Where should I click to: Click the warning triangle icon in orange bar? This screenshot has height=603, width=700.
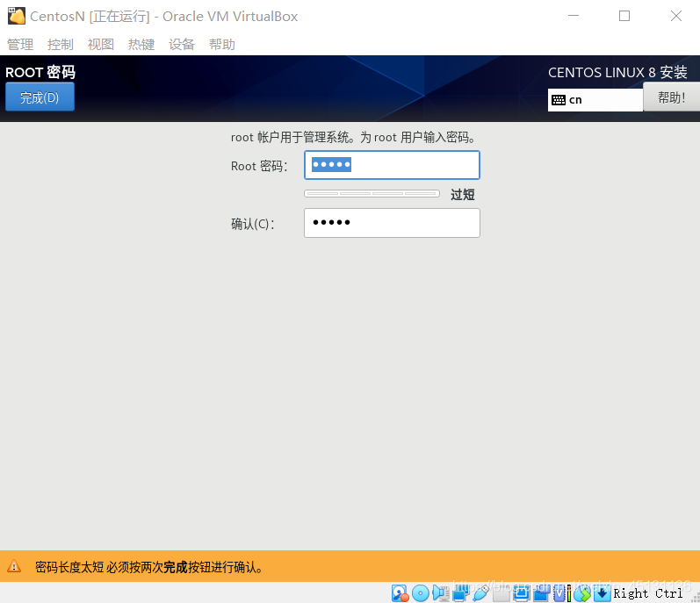(14, 566)
